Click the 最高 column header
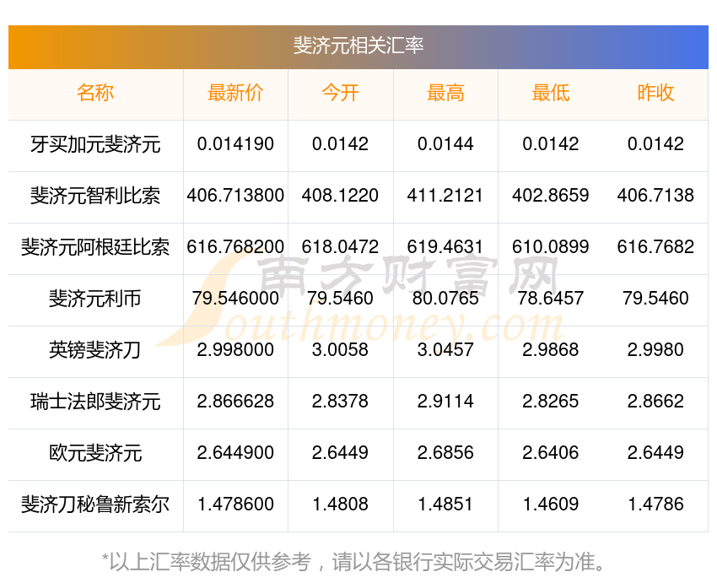 click(445, 93)
